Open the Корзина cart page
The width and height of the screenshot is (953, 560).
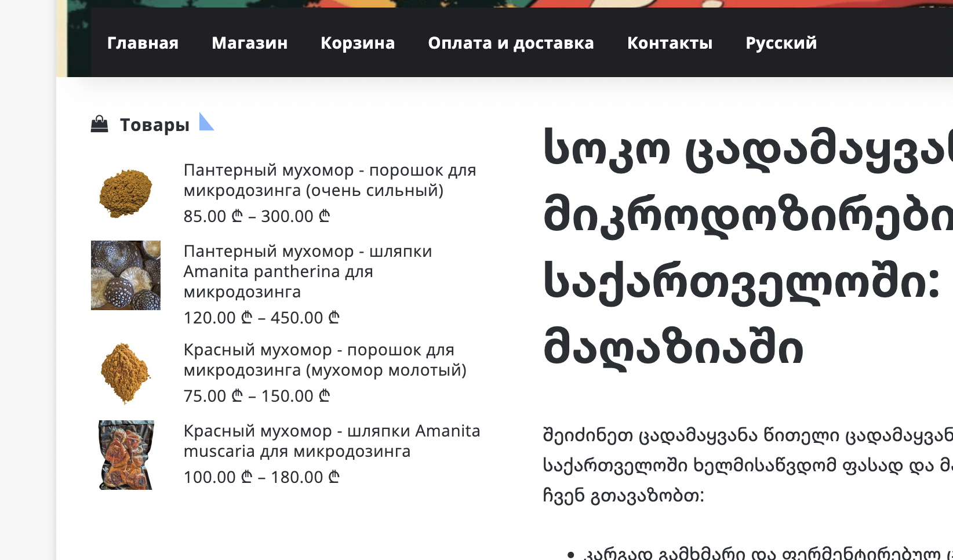[358, 43]
